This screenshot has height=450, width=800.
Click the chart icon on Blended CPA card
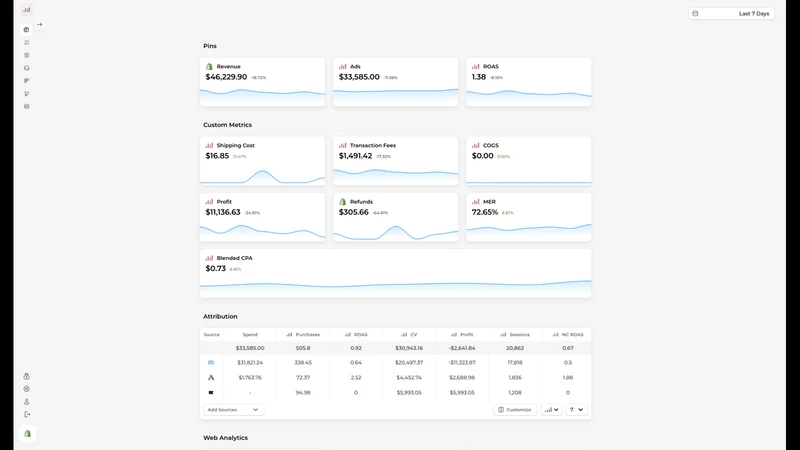(x=209, y=258)
